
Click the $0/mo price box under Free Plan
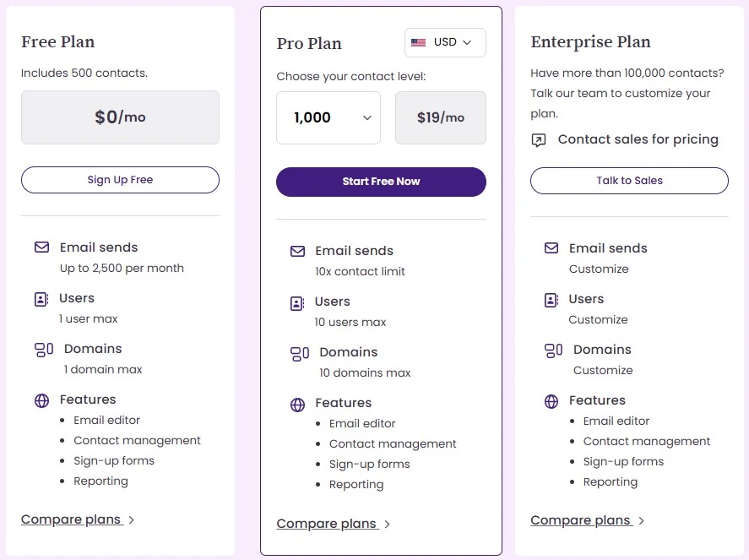point(119,117)
